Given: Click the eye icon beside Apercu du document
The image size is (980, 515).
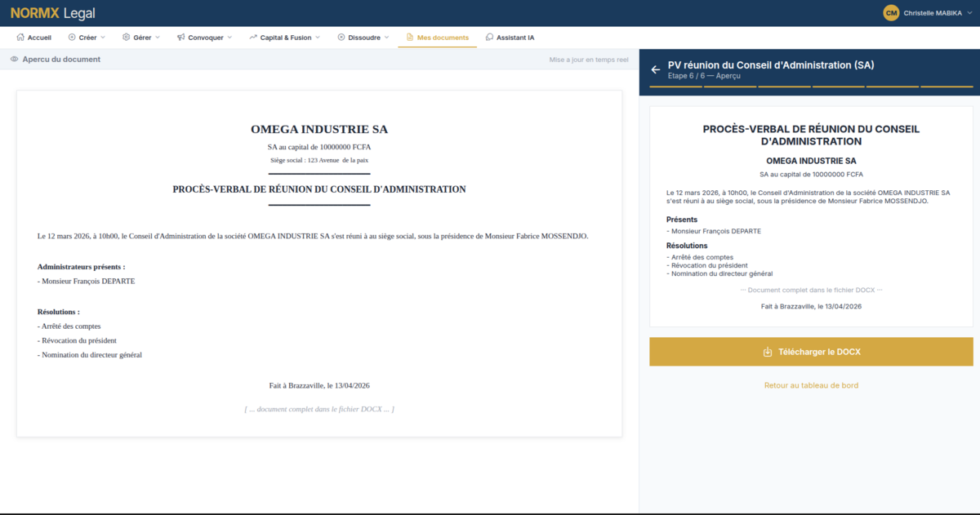Looking at the screenshot, I should pos(15,60).
